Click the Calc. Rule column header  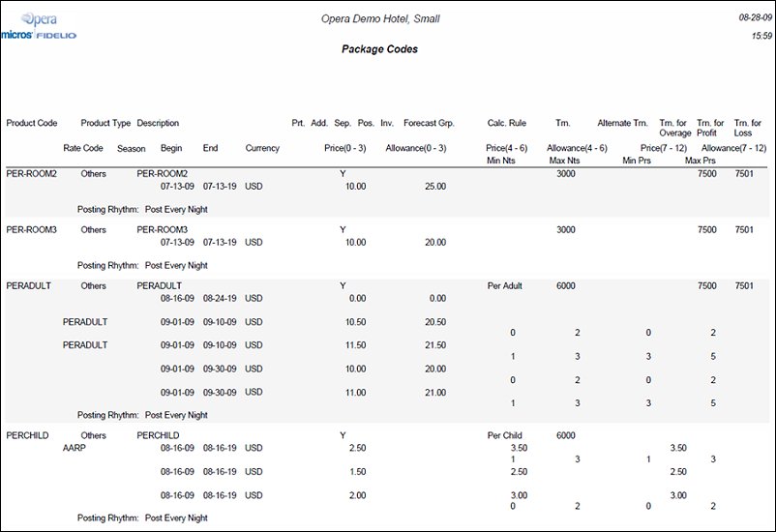coord(506,124)
